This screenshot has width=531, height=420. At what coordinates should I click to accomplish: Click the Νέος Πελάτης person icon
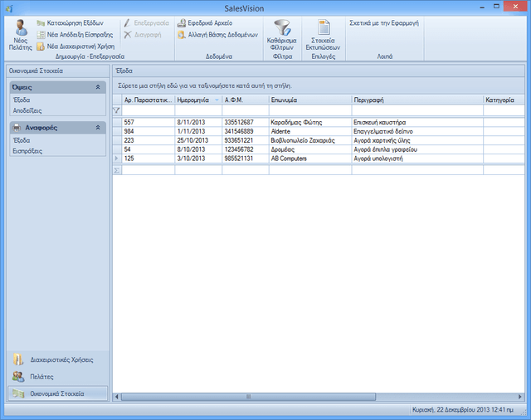coord(21,28)
